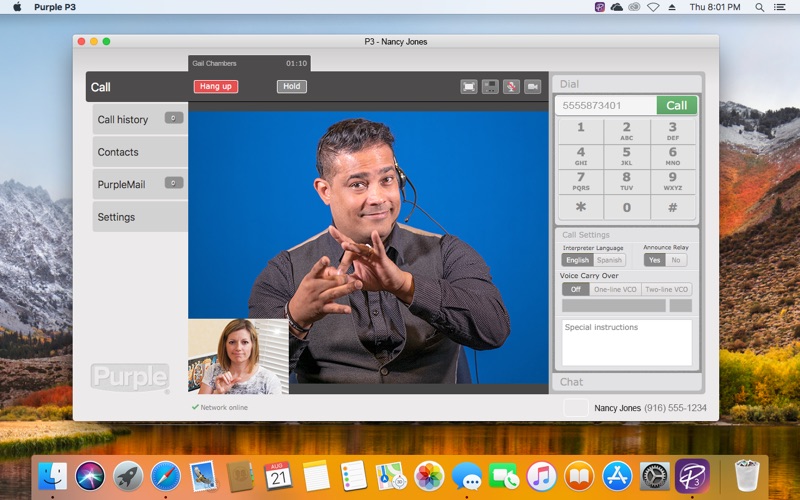Click Creative Cloud menu bar icon
800x500 pixels.
click(634, 7)
